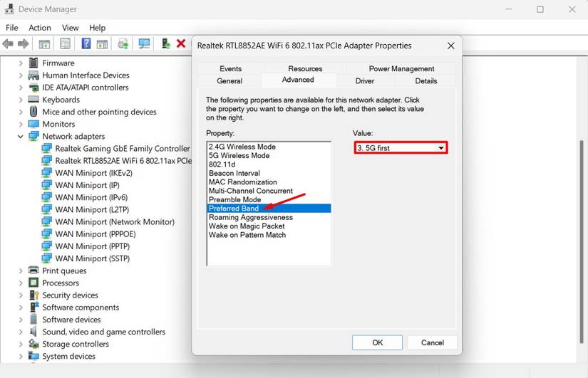This screenshot has height=378, width=588.
Task: Click the gear Update driver toolbar icon
Action: 123,44
